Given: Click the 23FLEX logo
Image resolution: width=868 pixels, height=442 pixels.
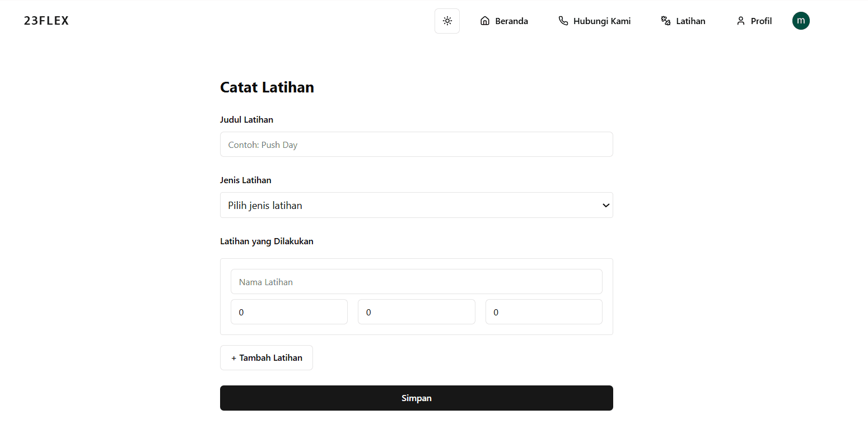Looking at the screenshot, I should [x=46, y=21].
